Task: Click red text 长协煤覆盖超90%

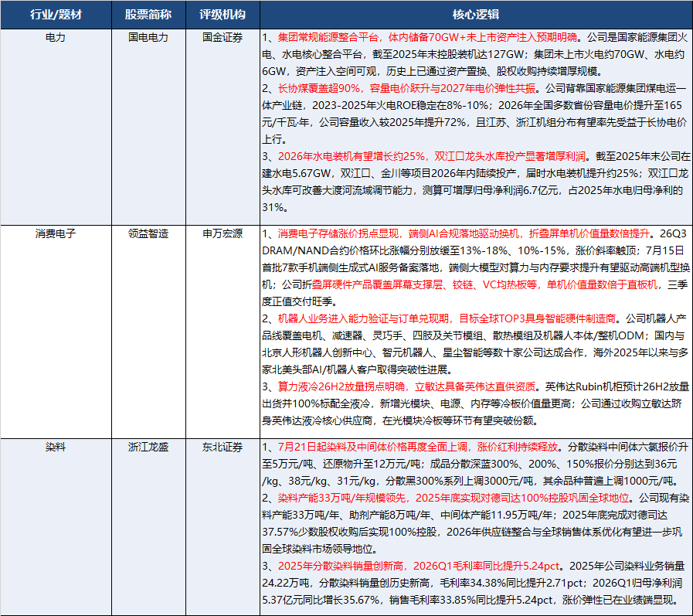Action: 318,88
